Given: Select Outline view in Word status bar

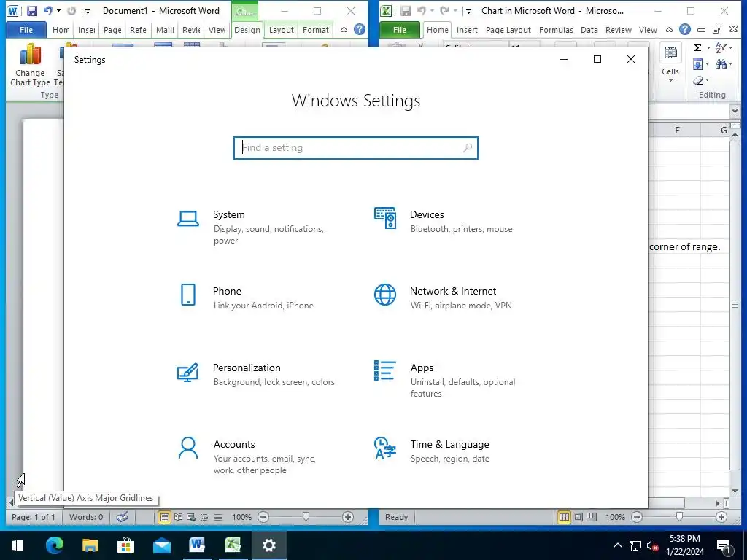Looking at the screenshot, I should (x=205, y=517).
